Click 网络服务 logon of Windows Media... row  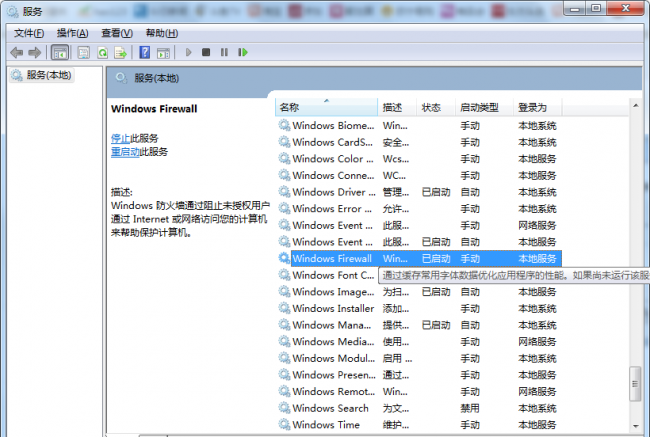tap(537, 342)
